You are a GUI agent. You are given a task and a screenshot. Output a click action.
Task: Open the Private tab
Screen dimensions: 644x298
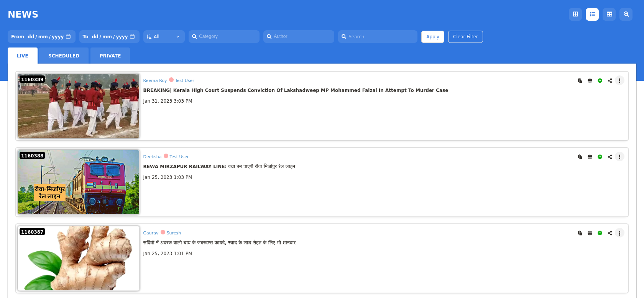pos(110,56)
